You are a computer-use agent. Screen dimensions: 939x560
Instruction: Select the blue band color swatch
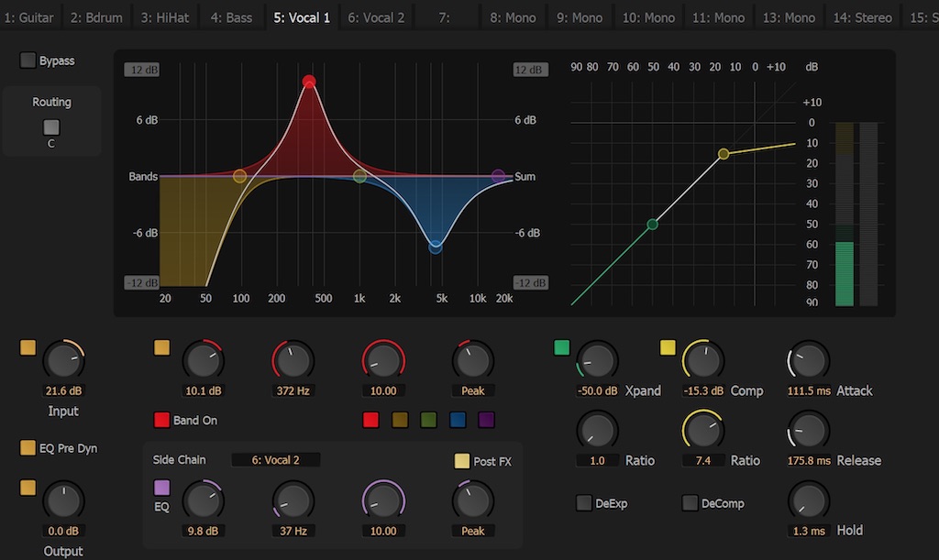pyautogui.click(x=458, y=420)
